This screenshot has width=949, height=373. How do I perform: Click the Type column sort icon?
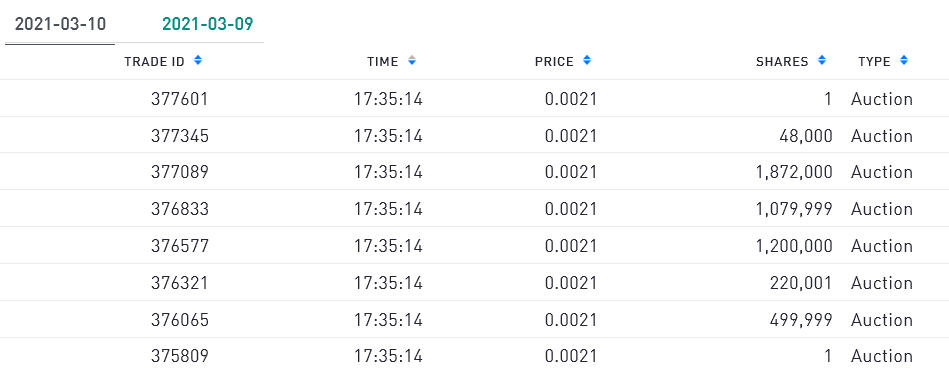pos(904,61)
